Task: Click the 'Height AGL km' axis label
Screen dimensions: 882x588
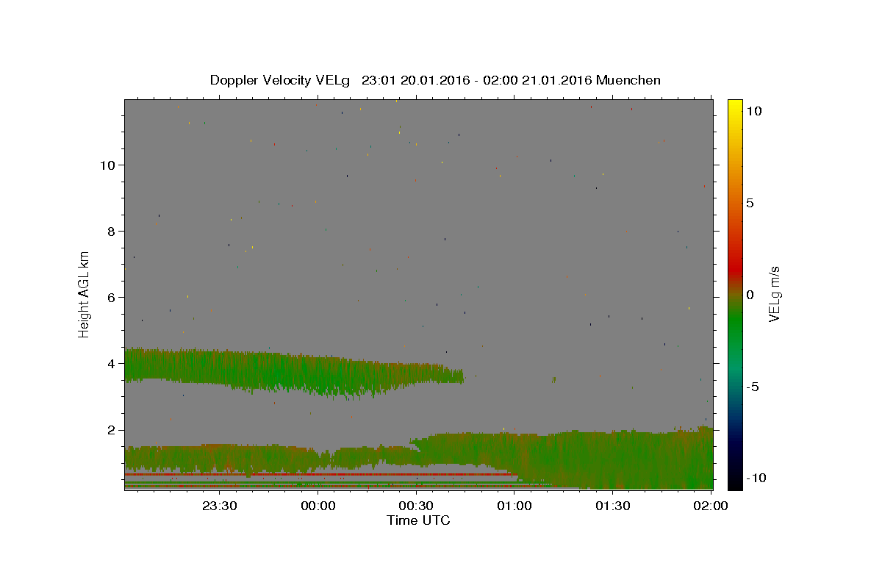Action: [85, 294]
